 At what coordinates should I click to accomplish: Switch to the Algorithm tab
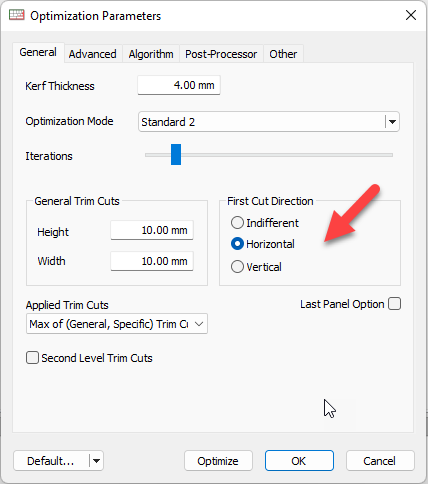pyautogui.click(x=151, y=54)
